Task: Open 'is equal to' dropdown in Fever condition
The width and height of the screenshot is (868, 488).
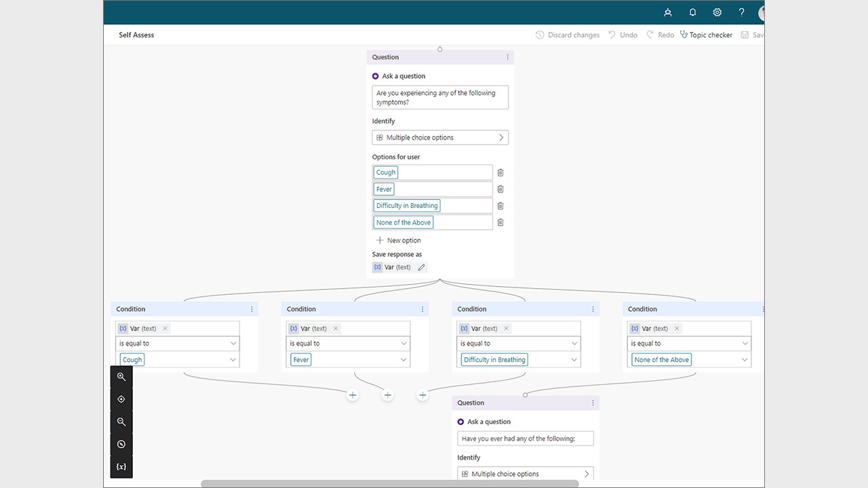Action: coord(349,344)
